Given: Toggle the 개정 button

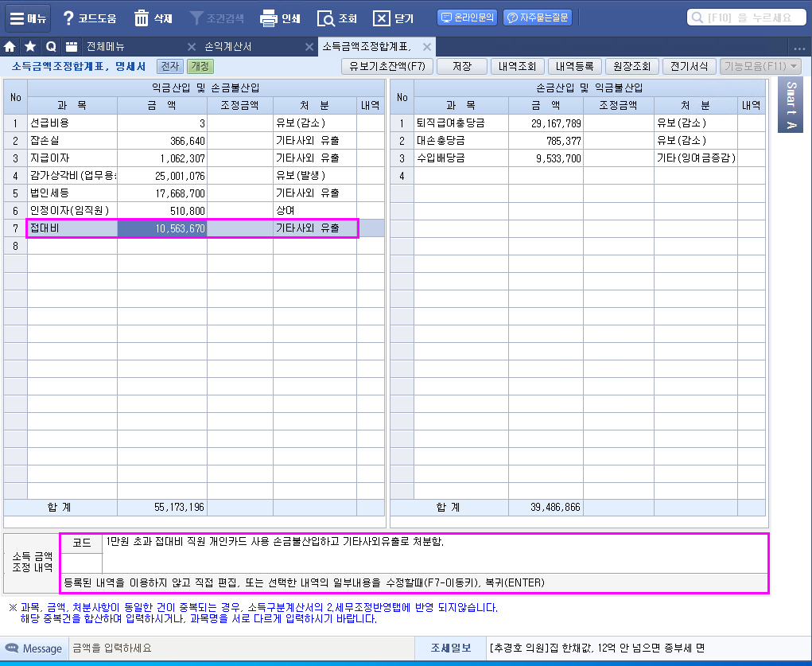Looking at the screenshot, I should [x=200, y=67].
